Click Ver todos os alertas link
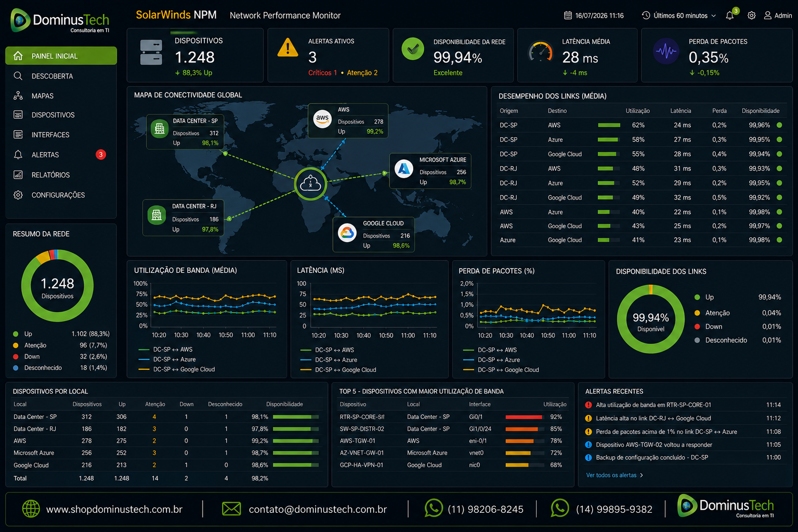This screenshot has width=798, height=532. tap(614, 475)
